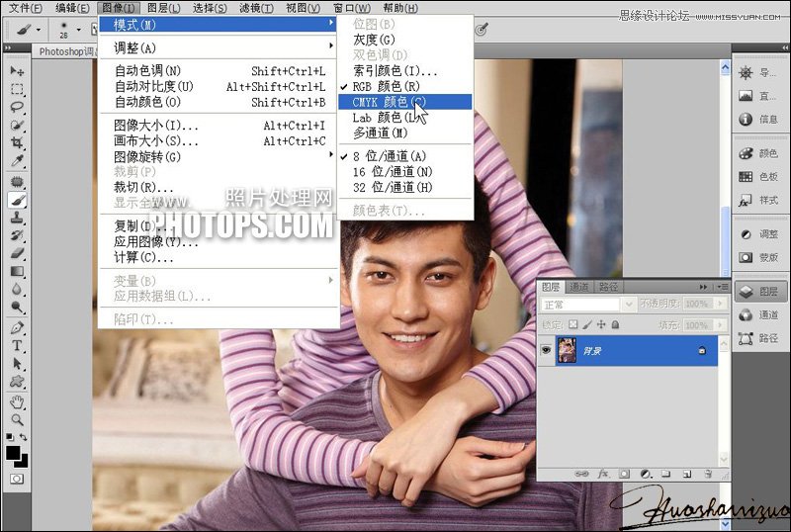
Task: Select the Lasso tool
Action: [x=17, y=107]
